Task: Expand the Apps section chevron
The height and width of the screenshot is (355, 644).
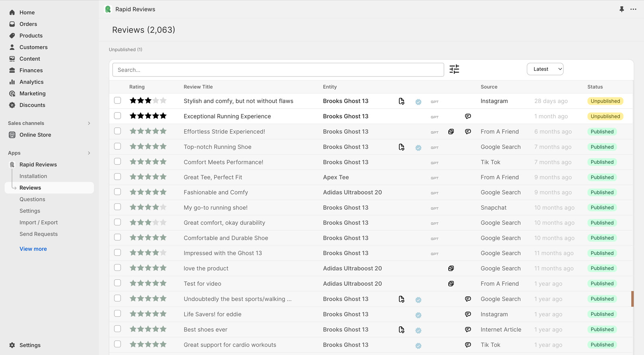Action: (x=89, y=153)
